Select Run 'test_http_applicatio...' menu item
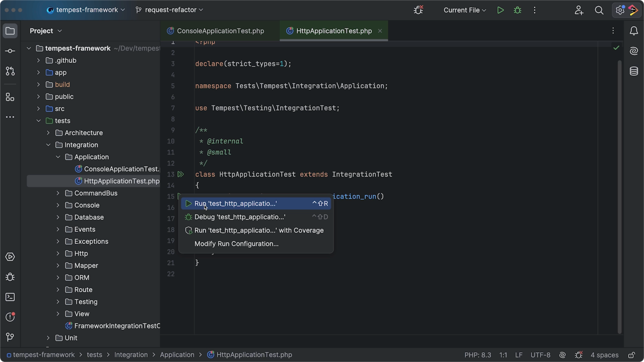This screenshot has height=362, width=644. [256, 203]
